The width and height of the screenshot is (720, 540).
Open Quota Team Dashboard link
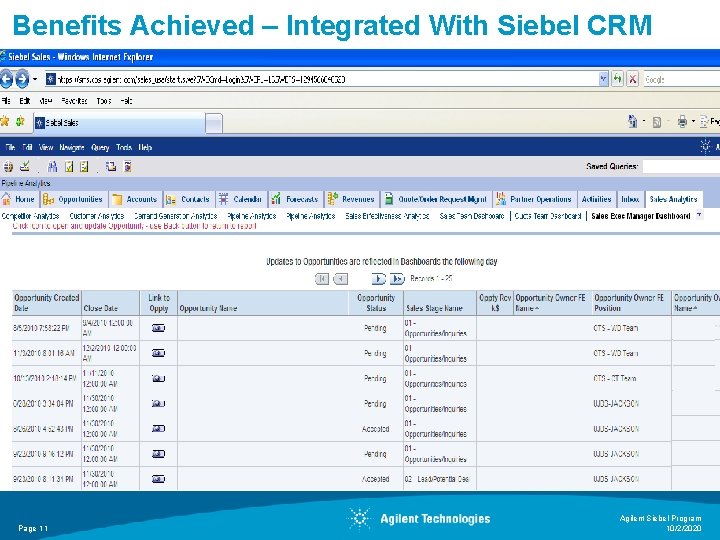(548, 216)
